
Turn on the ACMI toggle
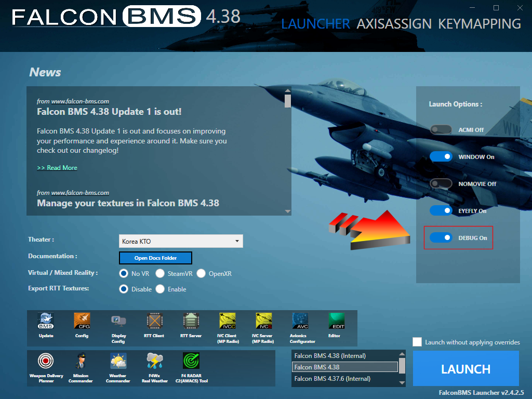(x=441, y=130)
